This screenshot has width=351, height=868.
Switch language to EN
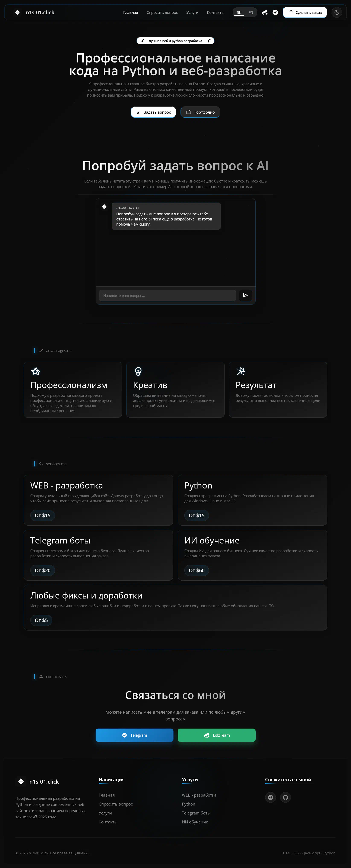pyautogui.click(x=251, y=12)
